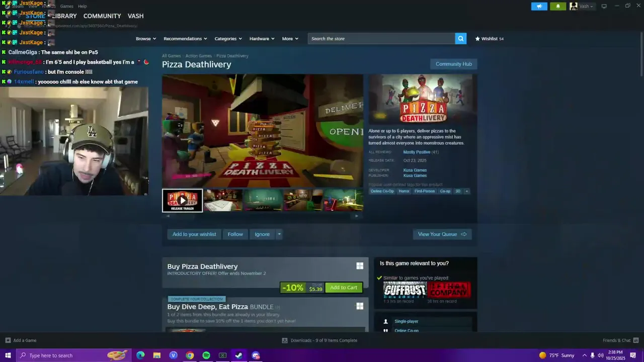The height and width of the screenshot is (362, 644).
Task: Click the microphone icon in the system tray
Action: click(592, 355)
